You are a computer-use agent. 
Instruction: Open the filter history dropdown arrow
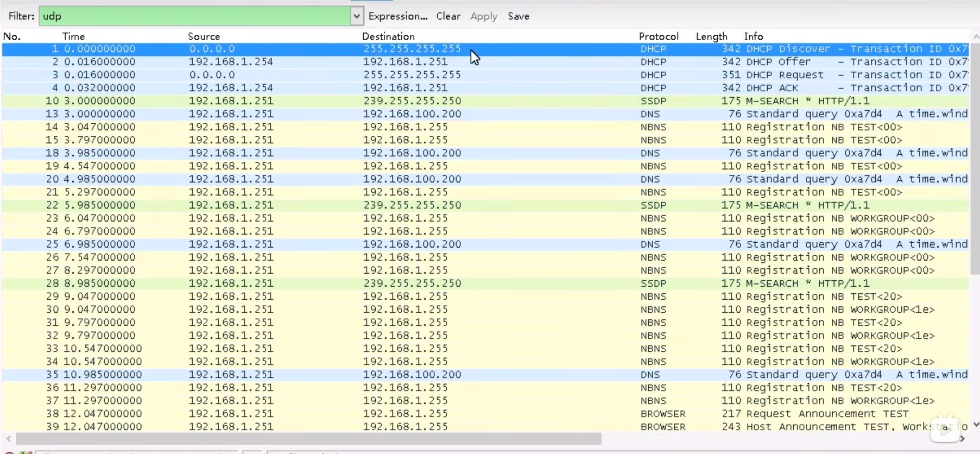coord(356,16)
